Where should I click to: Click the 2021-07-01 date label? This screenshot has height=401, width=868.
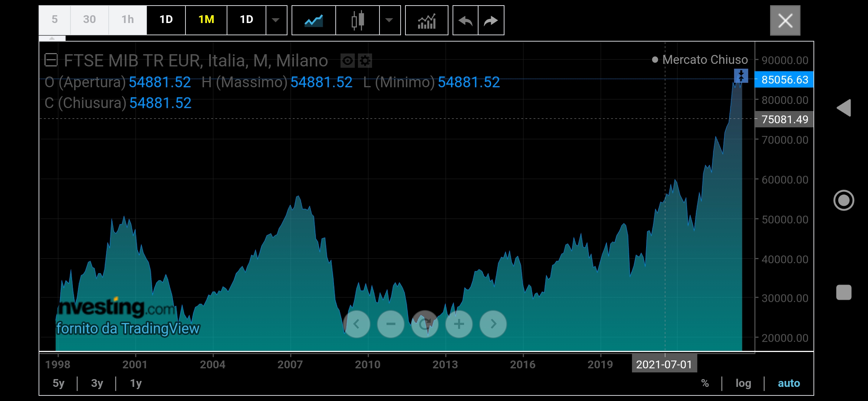point(664,364)
